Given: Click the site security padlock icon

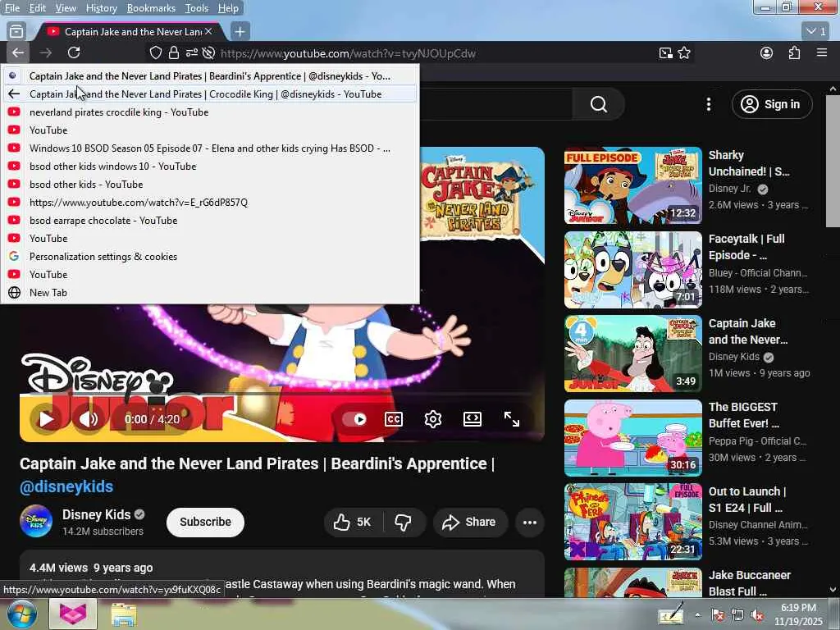Looking at the screenshot, I should tap(174, 52).
